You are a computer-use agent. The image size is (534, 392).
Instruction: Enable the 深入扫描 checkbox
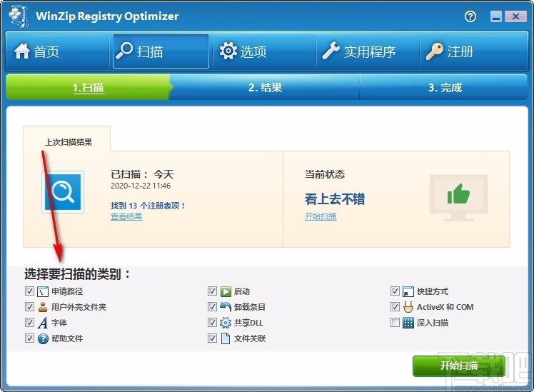[395, 322]
